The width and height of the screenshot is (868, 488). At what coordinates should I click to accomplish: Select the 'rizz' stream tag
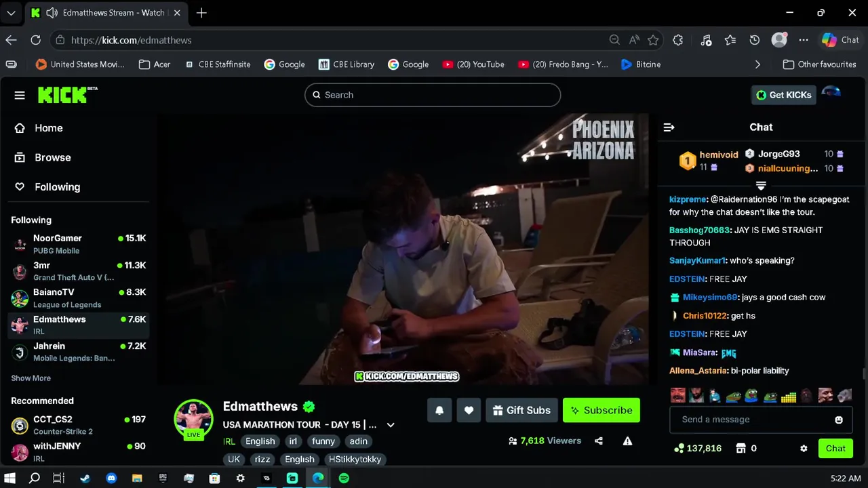tap(262, 460)
